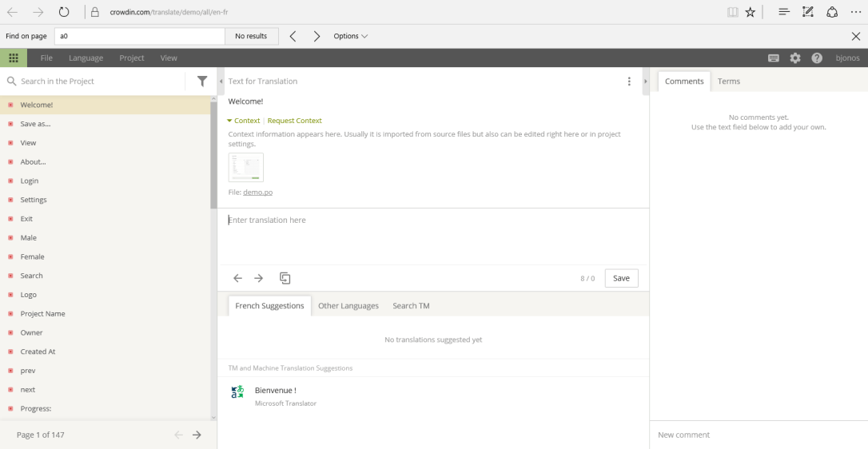Go to previous page of strings

click(x=179, y=435)
